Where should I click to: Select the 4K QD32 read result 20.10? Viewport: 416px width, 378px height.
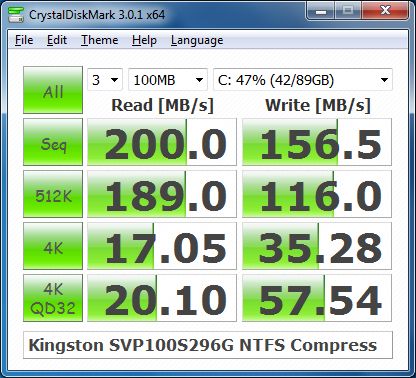tap(162, 298)
